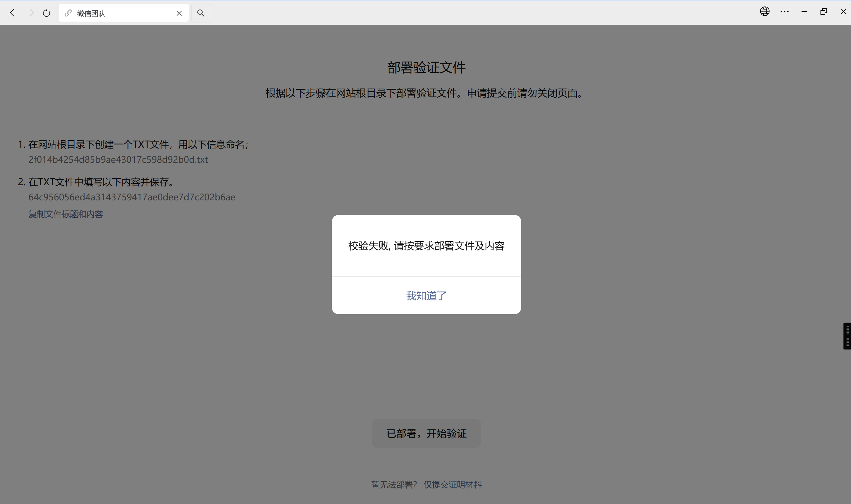
Task: Restore down the window size
Action: point(823,12)
